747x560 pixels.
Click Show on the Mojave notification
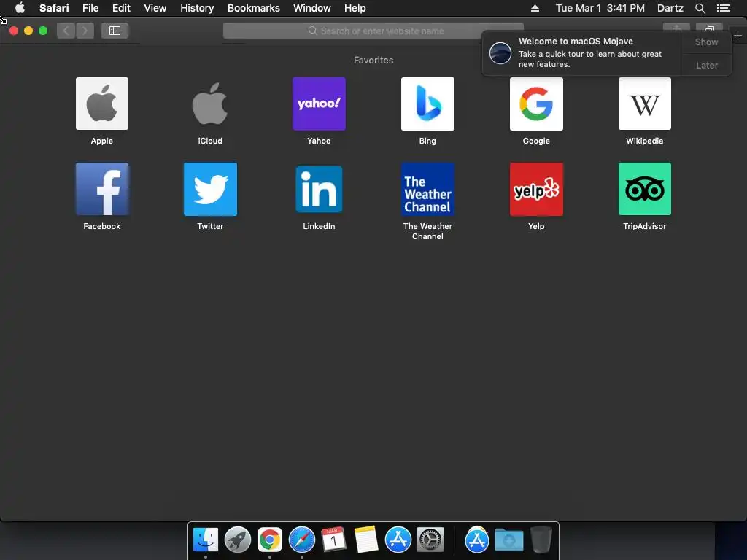(706, 42)
